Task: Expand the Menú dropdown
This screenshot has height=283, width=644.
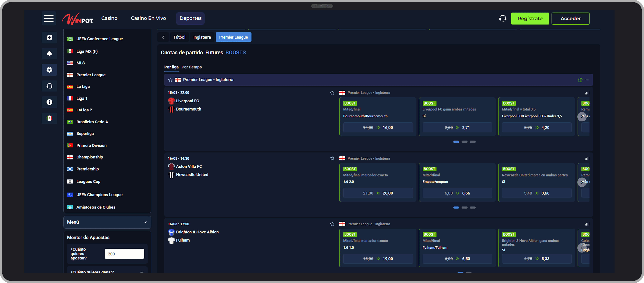Action: pyautogui.click(x=107, y=222)
